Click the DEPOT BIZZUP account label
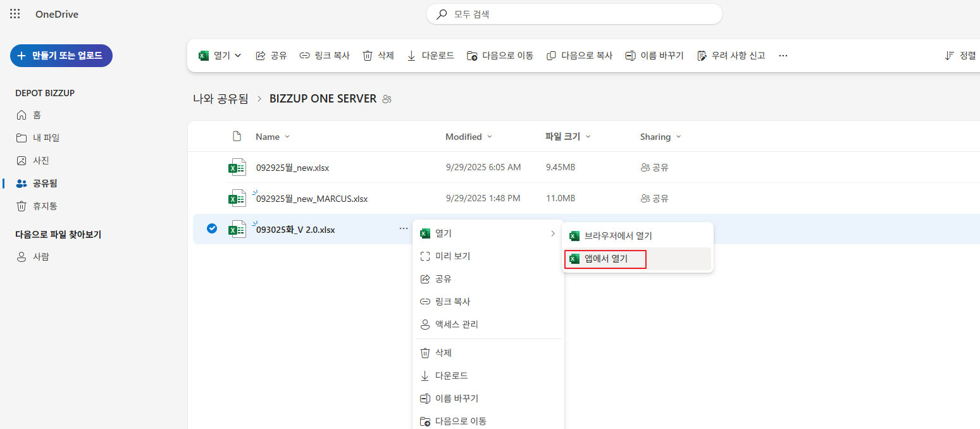Viewport: 980px width, 429px height. click(45, 93)
